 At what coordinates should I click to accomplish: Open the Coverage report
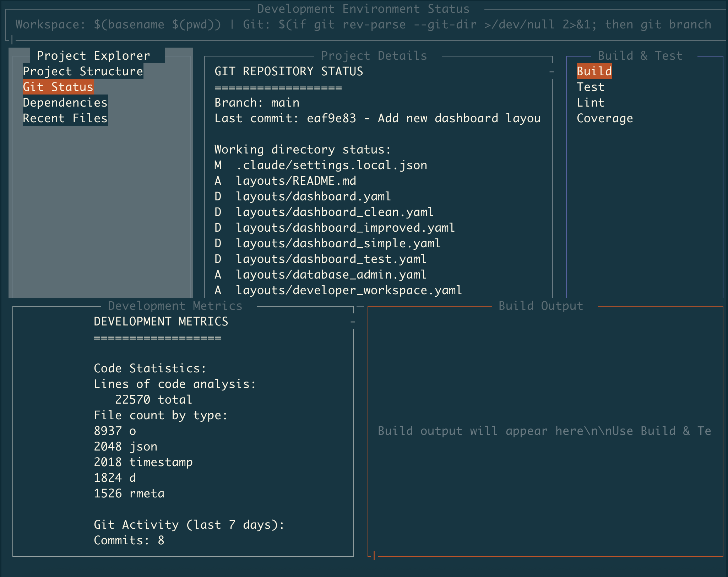click(604, 118)
